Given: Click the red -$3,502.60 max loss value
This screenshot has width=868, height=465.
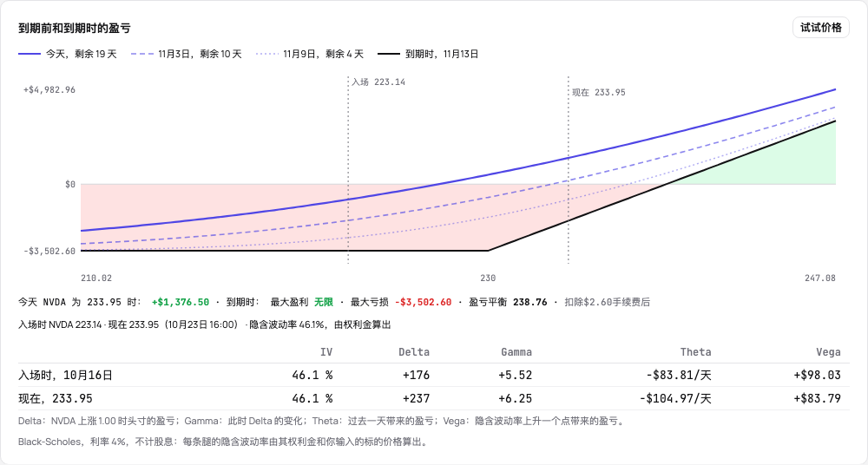Looking at the screenshot, I should click(423, 302).
